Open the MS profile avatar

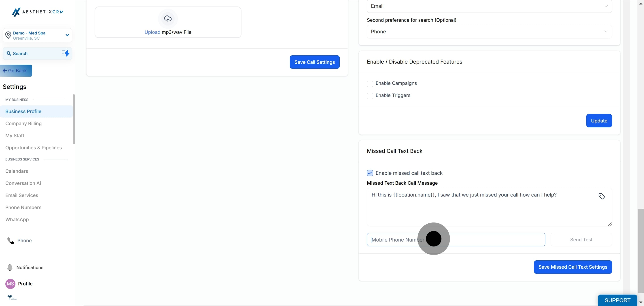coord(10,283)
